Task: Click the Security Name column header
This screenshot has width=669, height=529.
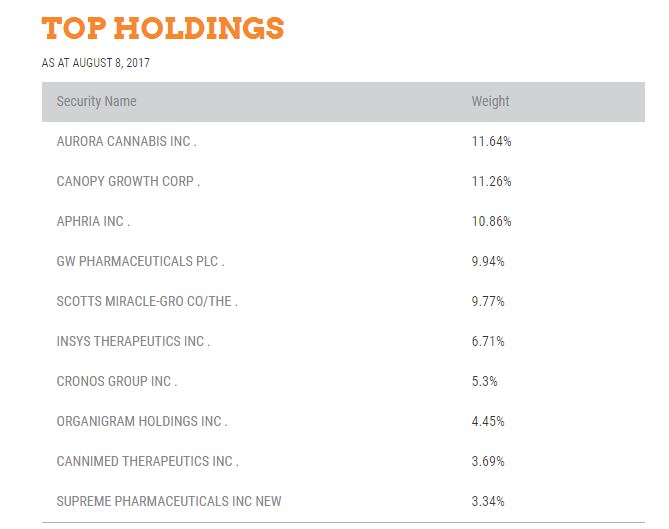Action: pos(96,101)
